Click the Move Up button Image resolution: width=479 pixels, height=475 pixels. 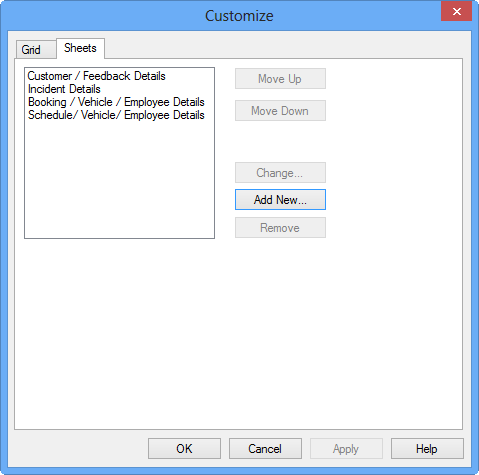[x=280, y=79]
